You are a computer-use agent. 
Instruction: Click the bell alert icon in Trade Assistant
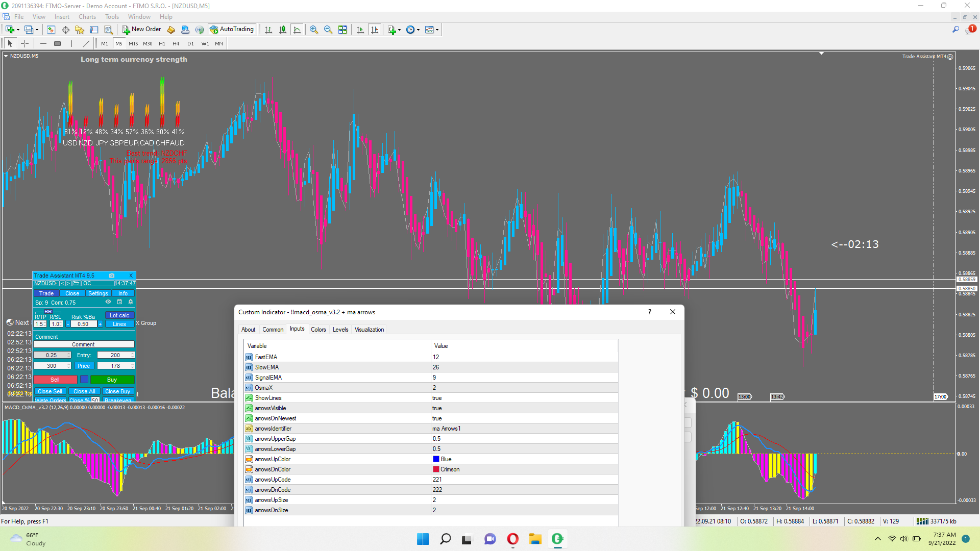click(x=131, y=302)
